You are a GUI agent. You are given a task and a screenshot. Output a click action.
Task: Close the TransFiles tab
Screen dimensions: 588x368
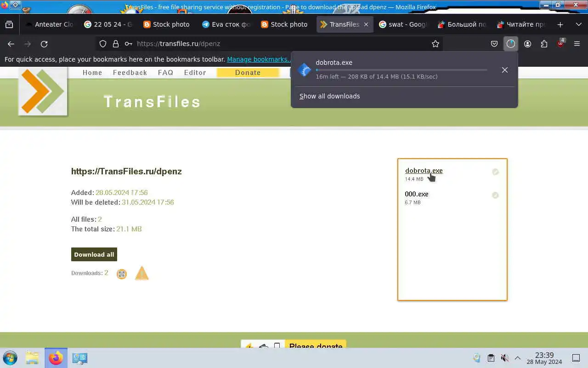tap(366, 24)
